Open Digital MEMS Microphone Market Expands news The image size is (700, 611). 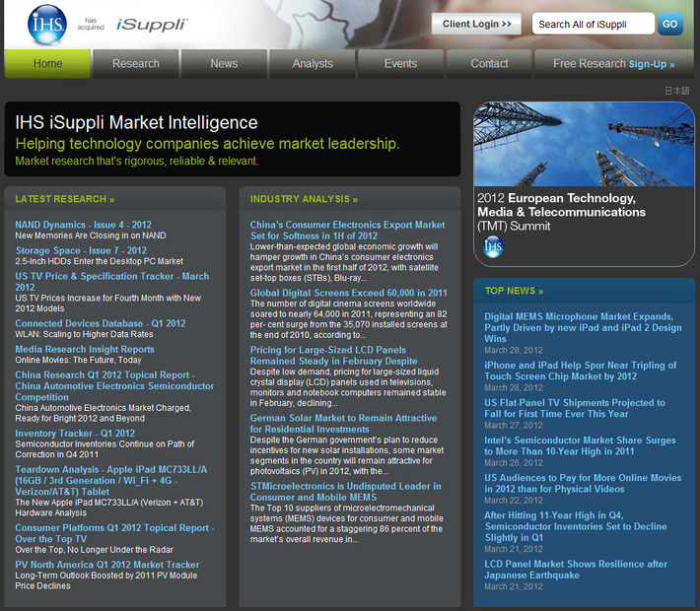583,327
